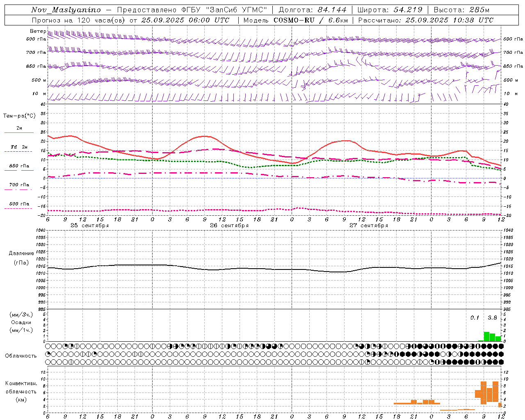Click the forecast length Прогноз на 120 часа(ов)
Image resolution: width=525 pixels, height=420 pixels.
79,20
